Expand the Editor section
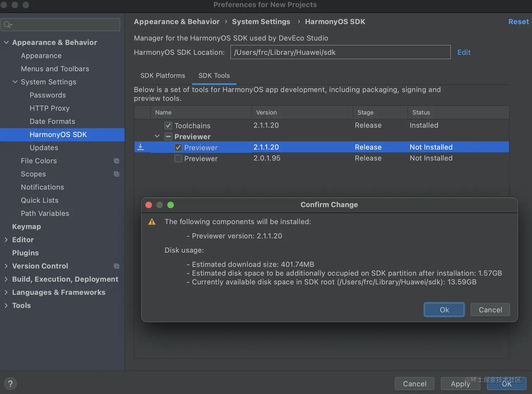This screenshot has height=394, width=532. coord(6,240)
